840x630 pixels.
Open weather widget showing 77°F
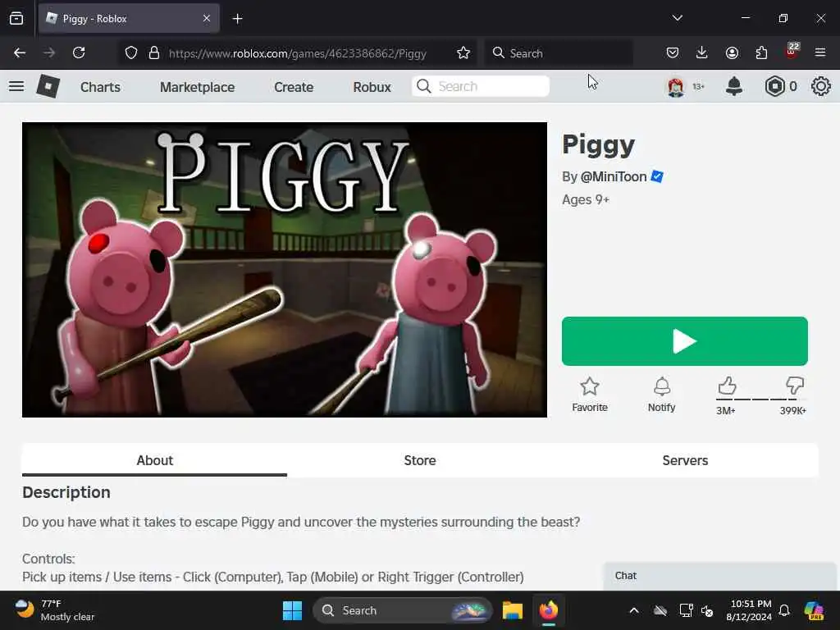click(x=53, y=610)
